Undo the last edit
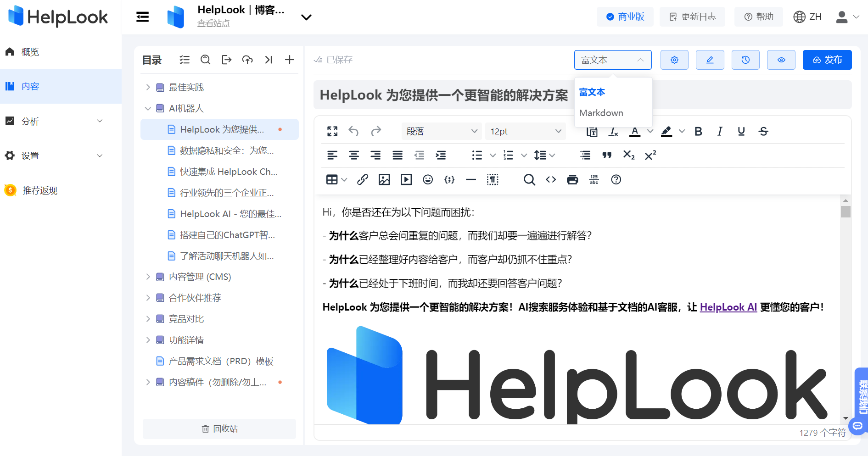868x456 pixels. coord(353,131)
